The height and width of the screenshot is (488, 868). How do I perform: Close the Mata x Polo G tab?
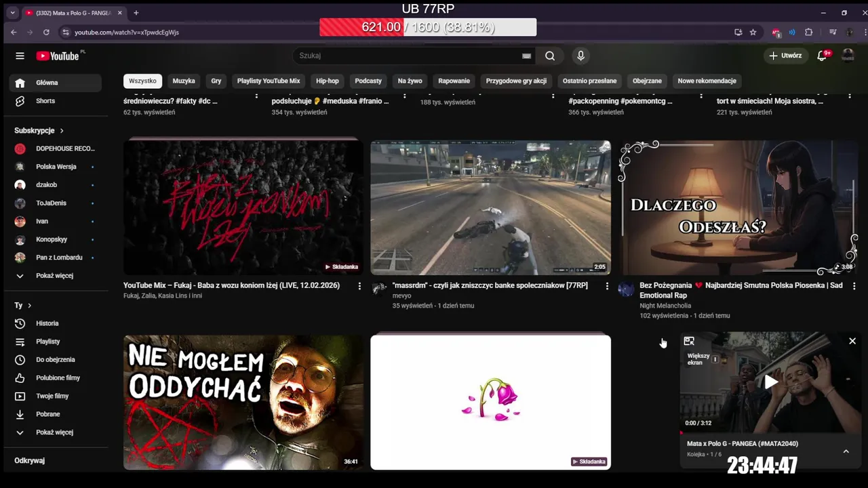click(x=120, y=13)
